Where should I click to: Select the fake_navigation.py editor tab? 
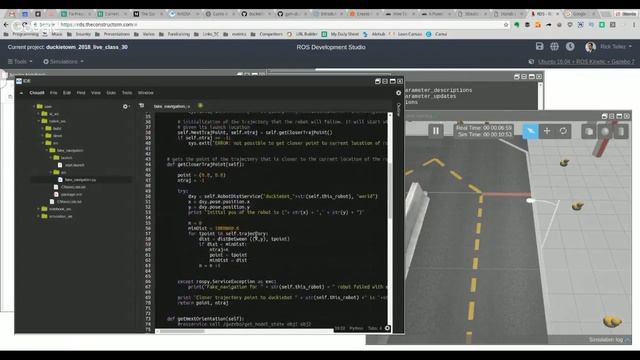(x=171, y=106)
